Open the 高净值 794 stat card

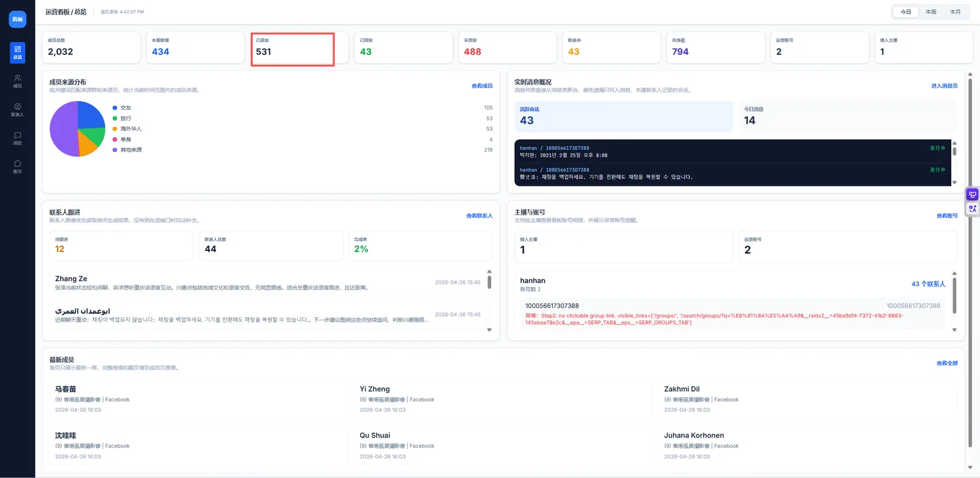coord(715,47)
